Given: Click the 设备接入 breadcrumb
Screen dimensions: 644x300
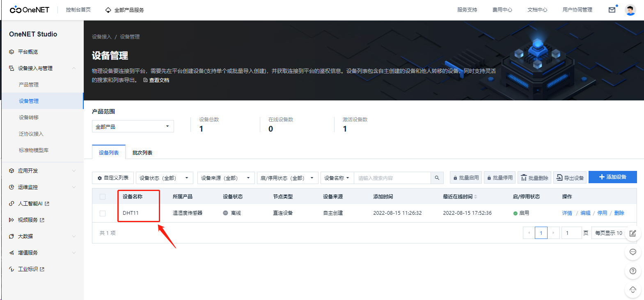Looking at the screenshot, I should coord(101,37).
